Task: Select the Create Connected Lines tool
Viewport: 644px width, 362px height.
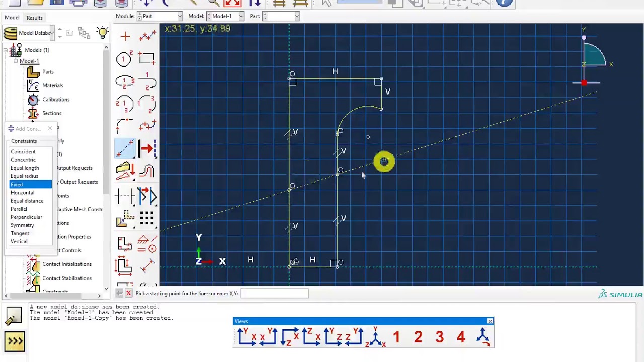Action: point(147,36)
